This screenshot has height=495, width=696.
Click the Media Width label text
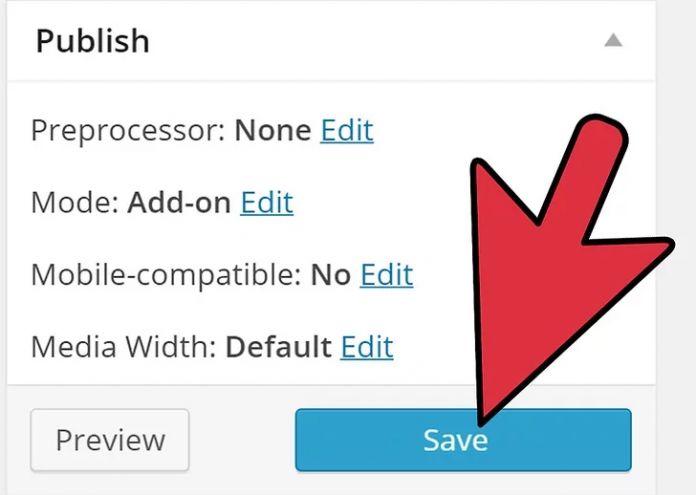(x=124, y=347)
